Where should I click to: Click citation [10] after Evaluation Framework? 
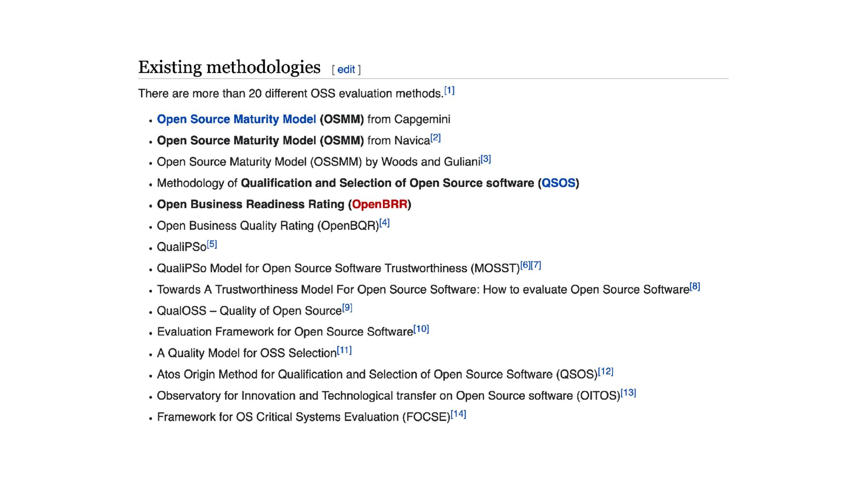pos(421,329)
